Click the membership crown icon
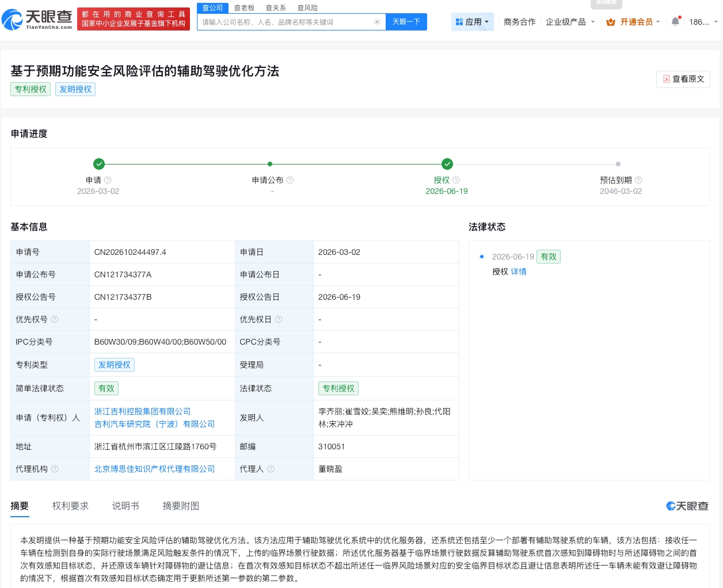Viewport: 723px width, 588px height. (611, 22)
